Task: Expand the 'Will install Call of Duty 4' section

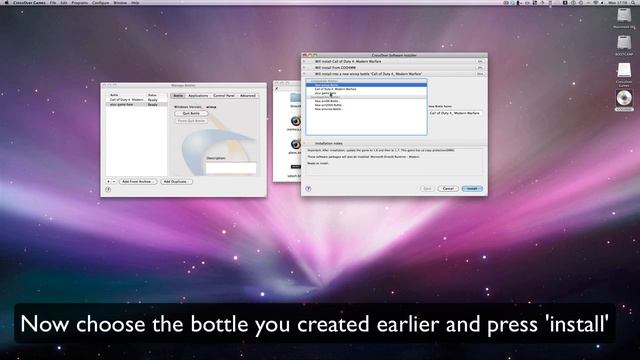Action: (304, 61)
